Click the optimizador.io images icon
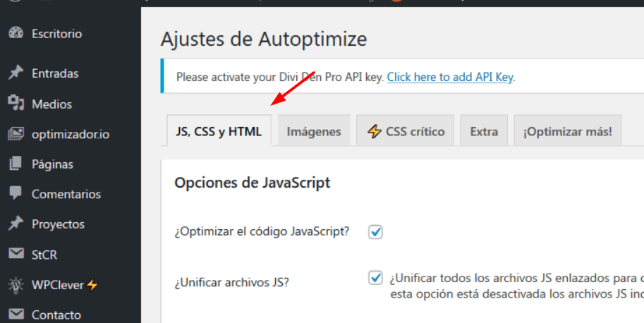Viewport: 644px width, 323px height. pyautogui.click(x=16, y=134)
